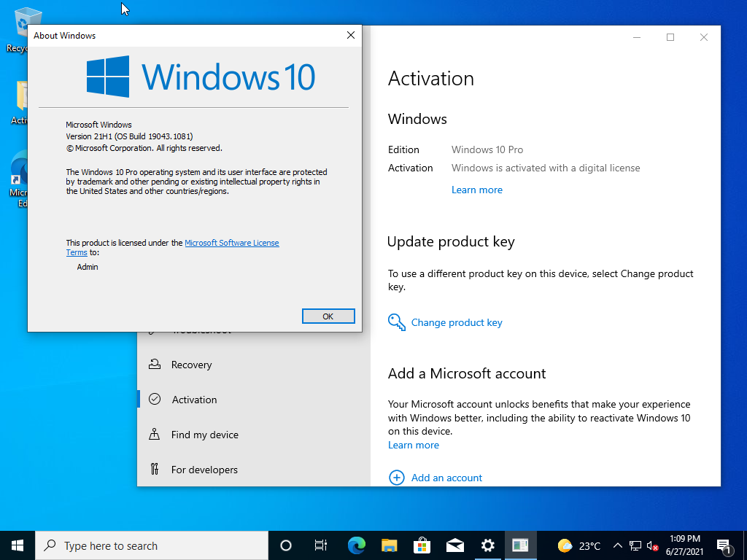The height and width of the screenshot is (560, 747).
Task: Launch Microsoft Store from the taskbar
Action: (x=422, y=545)
